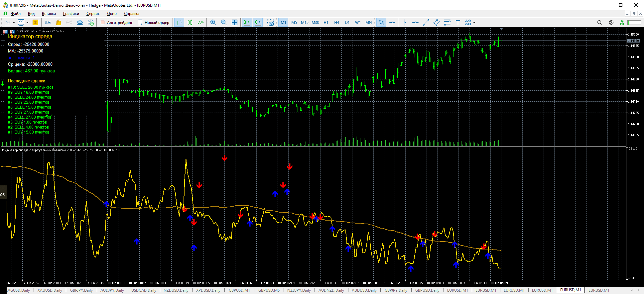Switch chart to candlestick mode
644x294 pixels.
(x=190, y=23)
